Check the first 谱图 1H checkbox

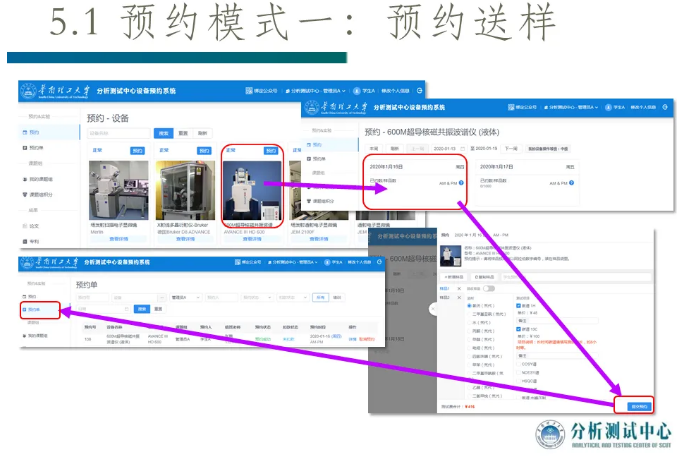tap(518, 305)
